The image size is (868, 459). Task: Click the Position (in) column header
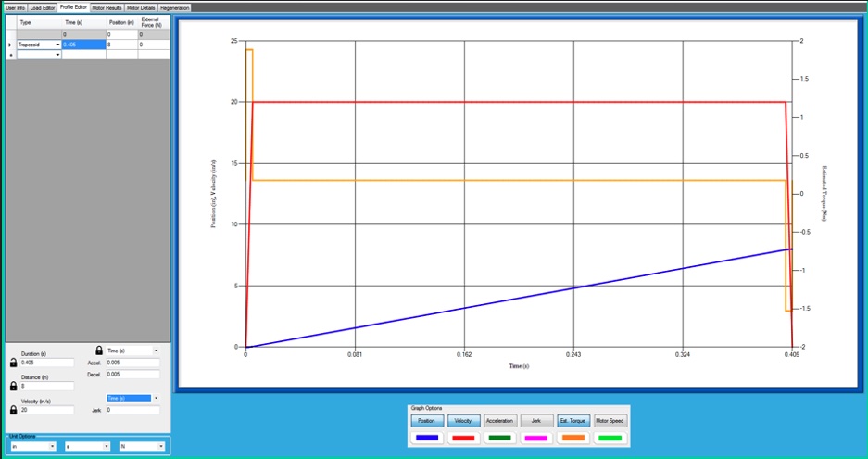(121, 23)
